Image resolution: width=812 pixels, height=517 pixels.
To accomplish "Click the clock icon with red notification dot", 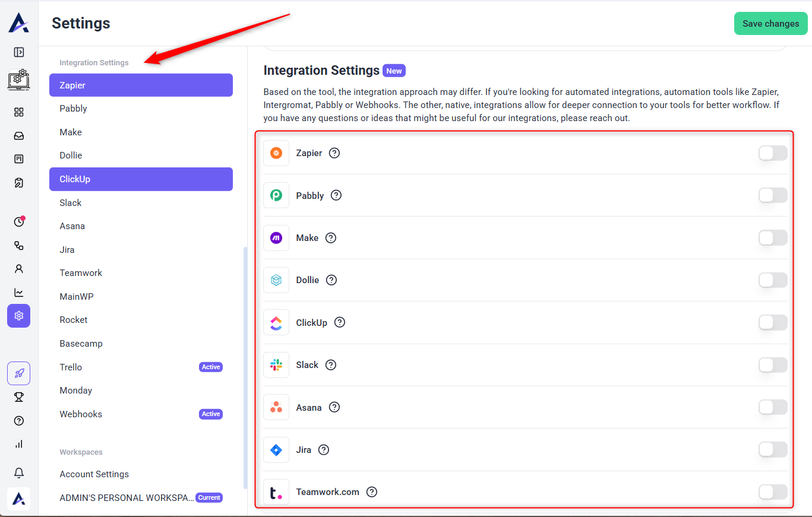I will click(19, 222).
